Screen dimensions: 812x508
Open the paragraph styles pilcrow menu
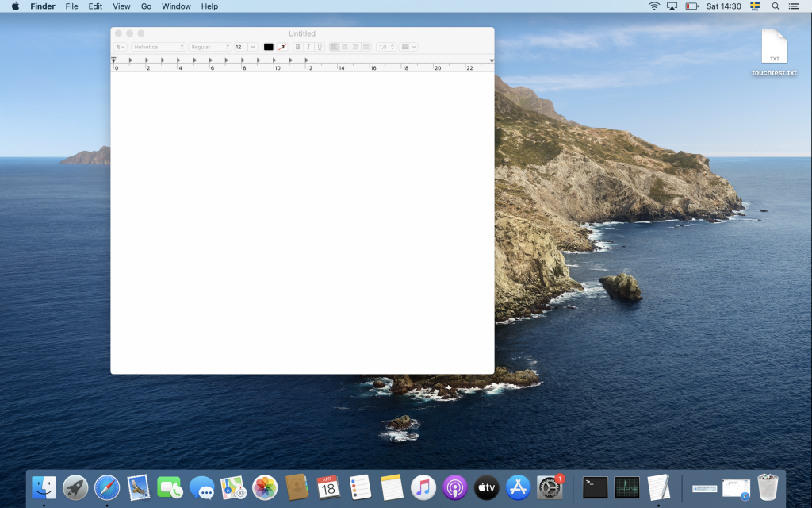point(120,47)
